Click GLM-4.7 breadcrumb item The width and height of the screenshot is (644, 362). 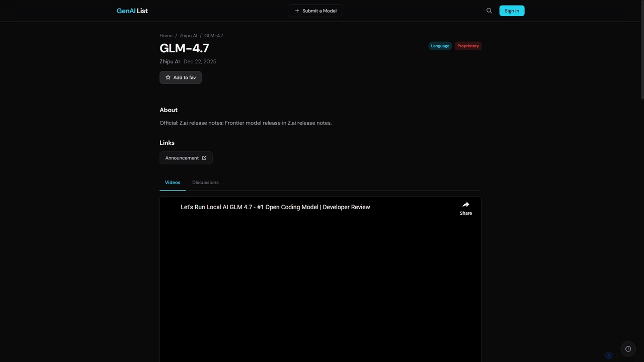(x=213, y=36)
